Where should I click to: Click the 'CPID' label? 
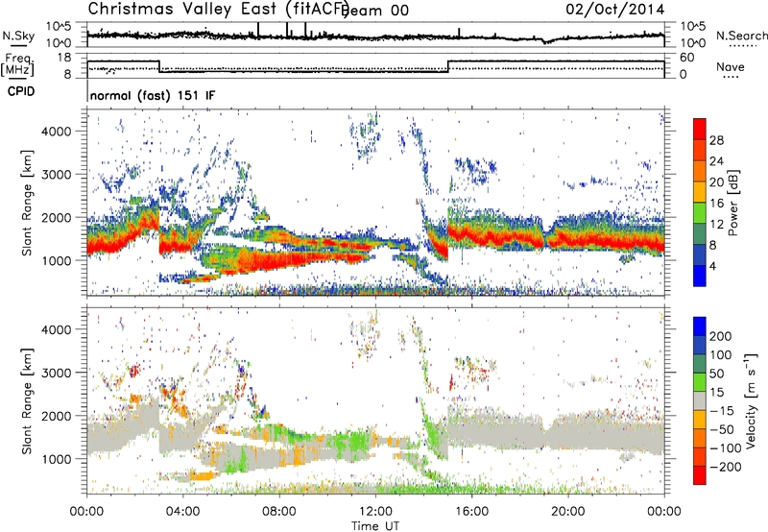pyautogui.click(x=21, y=91)
